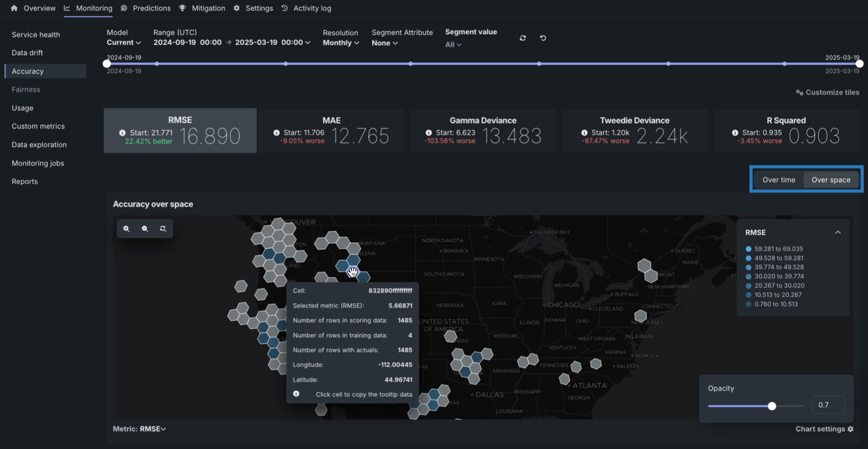Click the info icon on MAE tile
This screenshot has width=868, height=449.
(276, 133)
